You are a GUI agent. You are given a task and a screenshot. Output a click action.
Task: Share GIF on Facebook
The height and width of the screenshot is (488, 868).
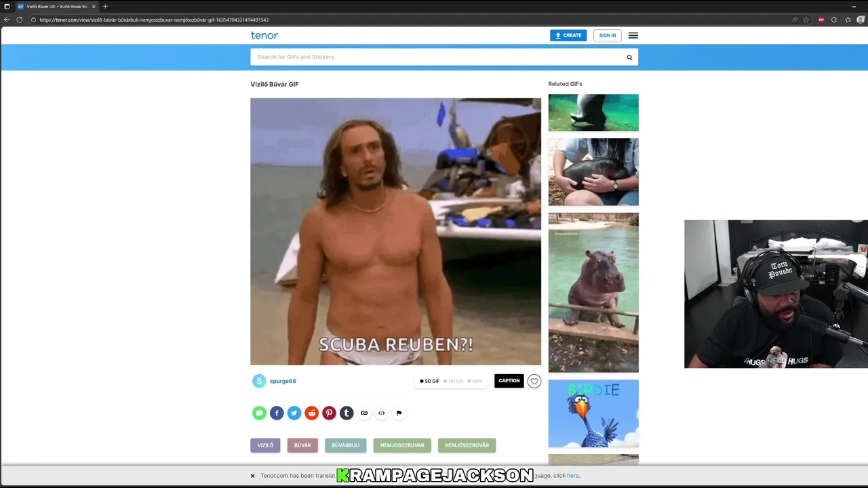click(x=277, y=413)
